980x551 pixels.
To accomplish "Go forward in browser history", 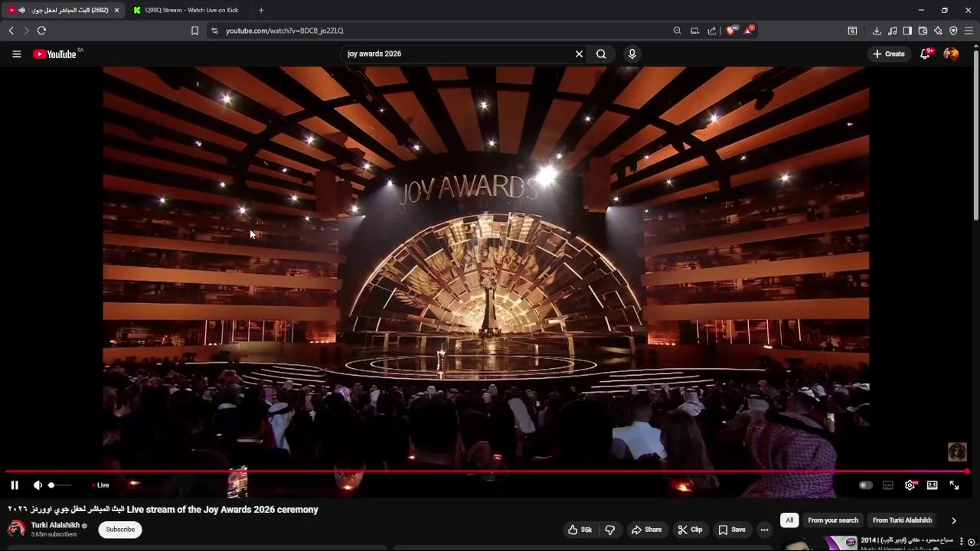I will (26, 31).
